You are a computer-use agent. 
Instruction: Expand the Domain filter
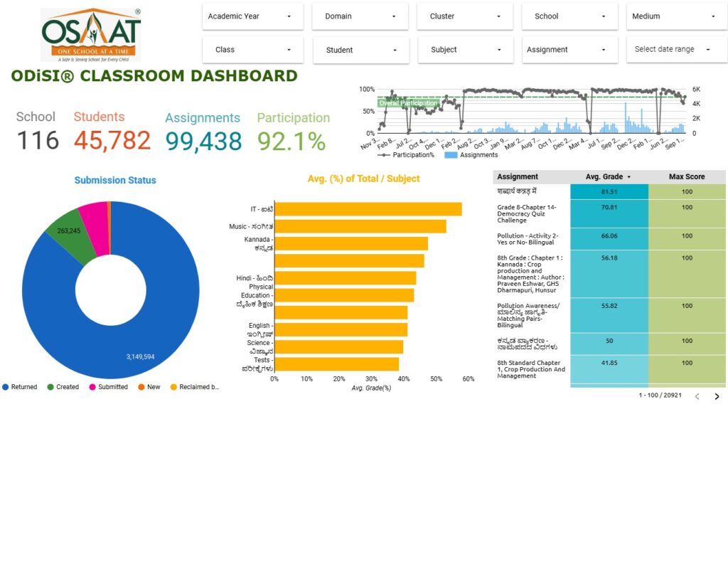[x=360, y=16]
